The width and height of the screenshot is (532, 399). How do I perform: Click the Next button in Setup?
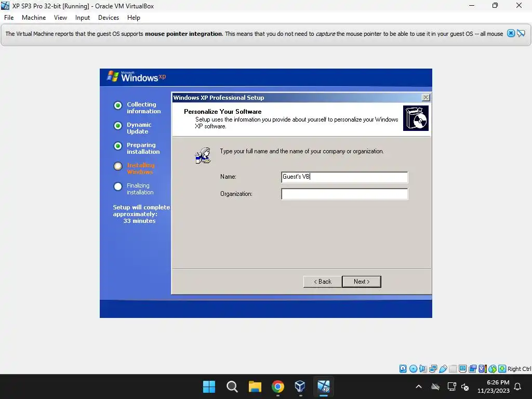(x=362, y=282)
